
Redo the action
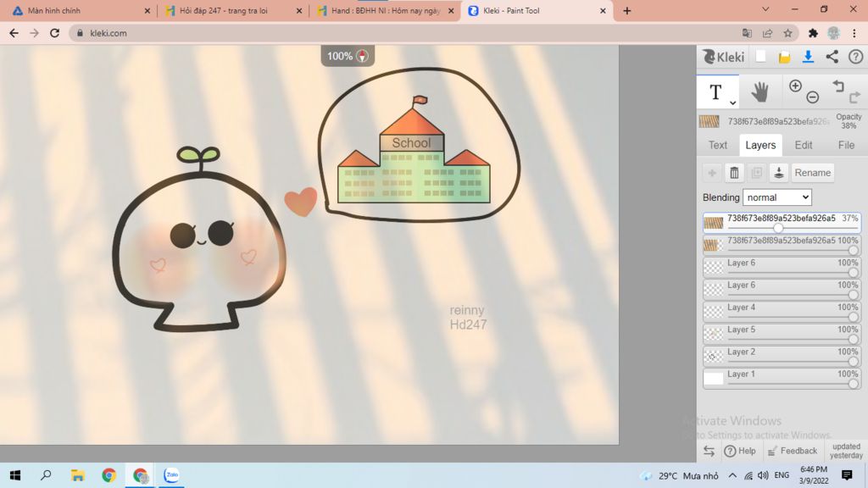[x=854, y=97]
